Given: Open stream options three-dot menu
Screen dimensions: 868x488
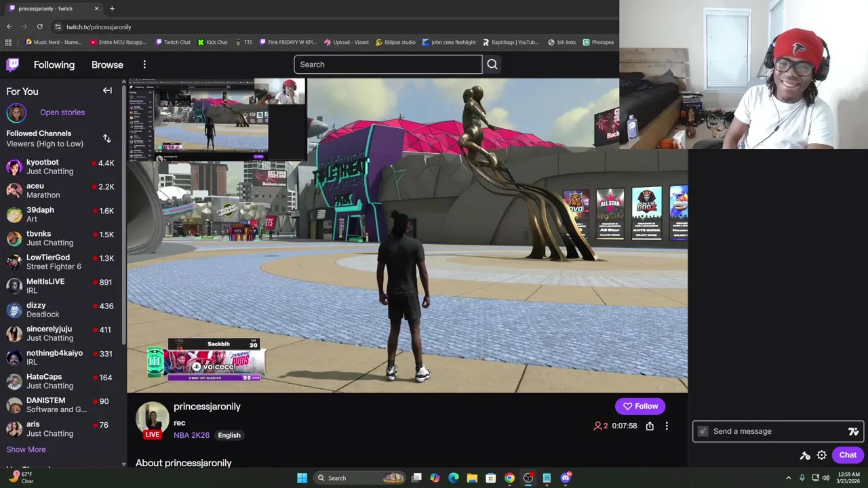Looking at the screenshot, I should 667,426.
